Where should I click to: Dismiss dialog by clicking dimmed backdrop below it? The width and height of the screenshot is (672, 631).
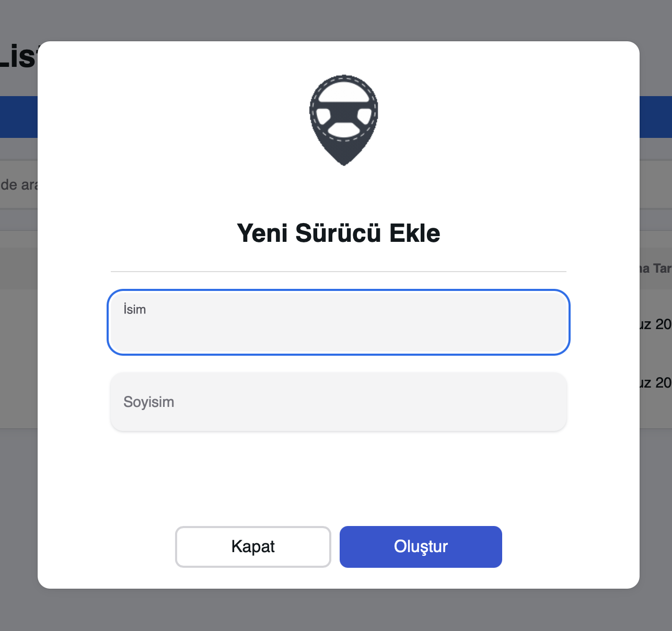point(336,610)
